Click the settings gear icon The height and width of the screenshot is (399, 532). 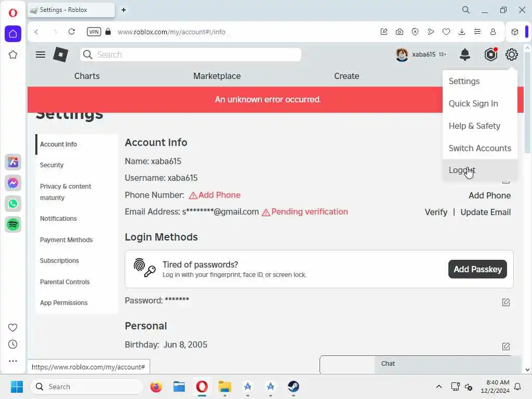(x=511, y=54)
